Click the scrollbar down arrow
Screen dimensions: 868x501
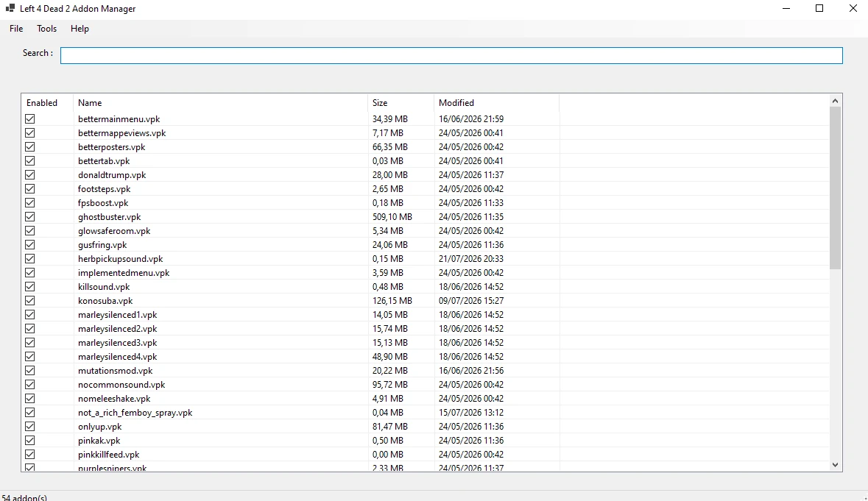click(x=836, y=465)
